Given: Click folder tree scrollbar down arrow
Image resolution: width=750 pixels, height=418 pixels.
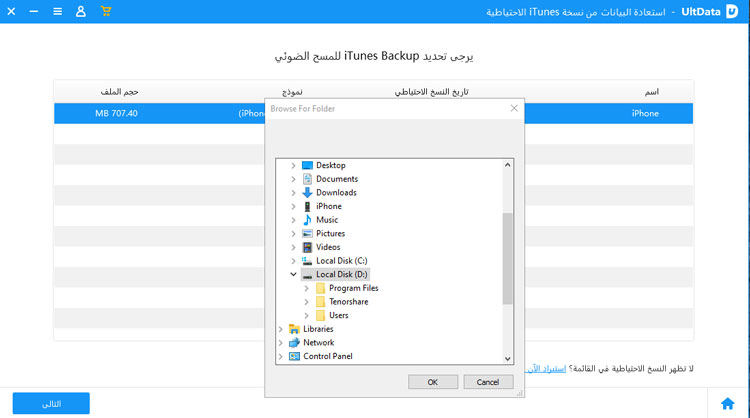Looking at the screenshot, I should pyautogui.click(x=507, y=358).
